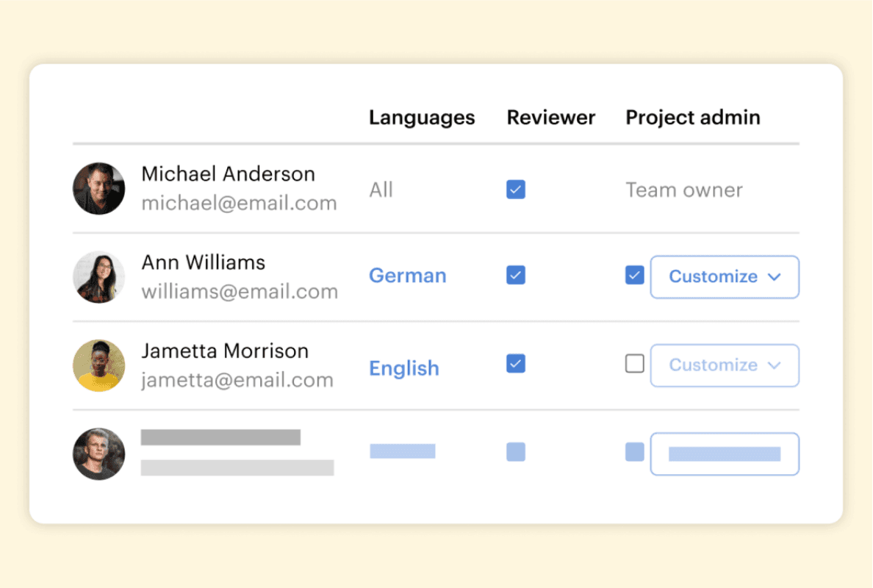The width and height of the screenshot is (873, 588).
Task: Select the Reviewer column header
Action: [x=550, y=118]
